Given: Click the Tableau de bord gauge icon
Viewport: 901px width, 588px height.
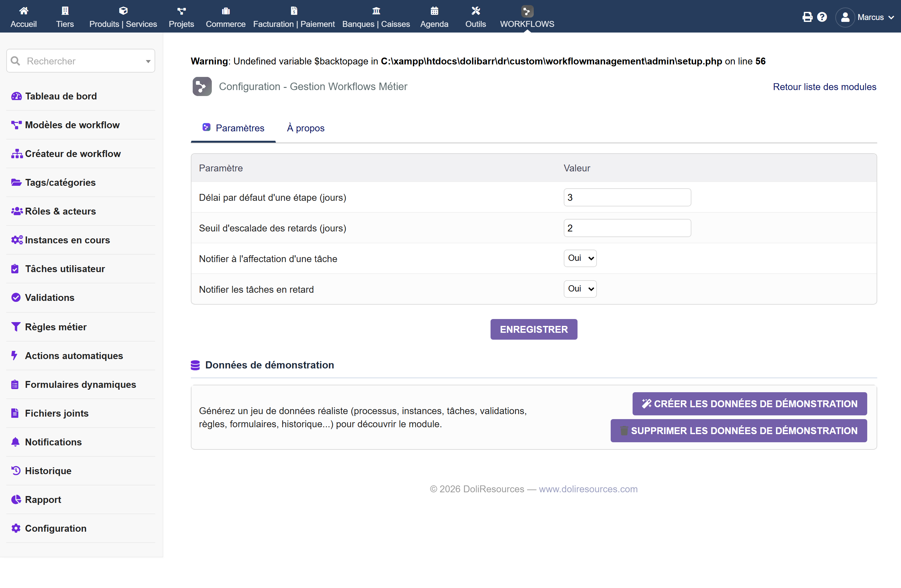Looking at the screenshot, I should click(16, 96).
